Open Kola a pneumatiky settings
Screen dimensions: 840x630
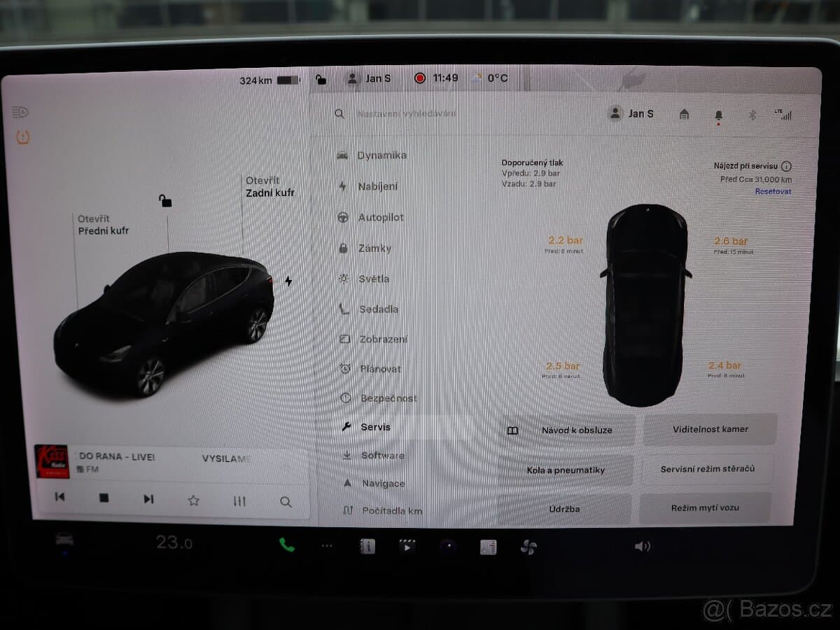click(566, 470)
